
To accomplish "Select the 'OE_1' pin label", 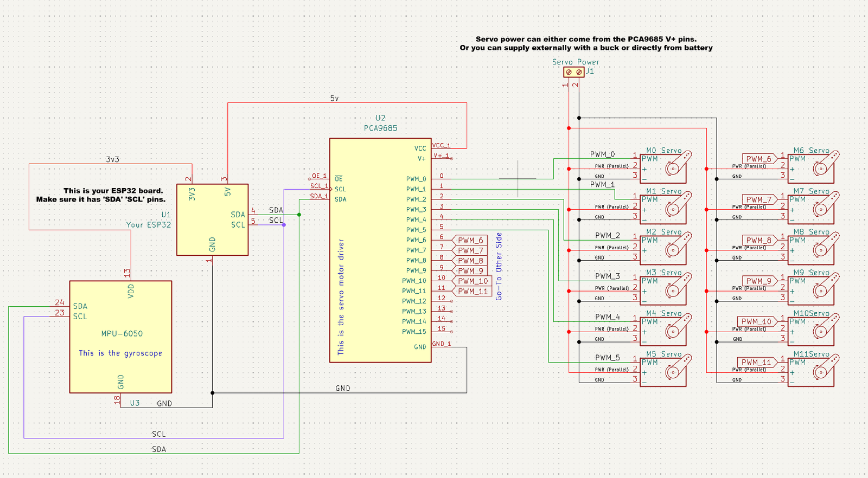I will click(x=319, y=176).
